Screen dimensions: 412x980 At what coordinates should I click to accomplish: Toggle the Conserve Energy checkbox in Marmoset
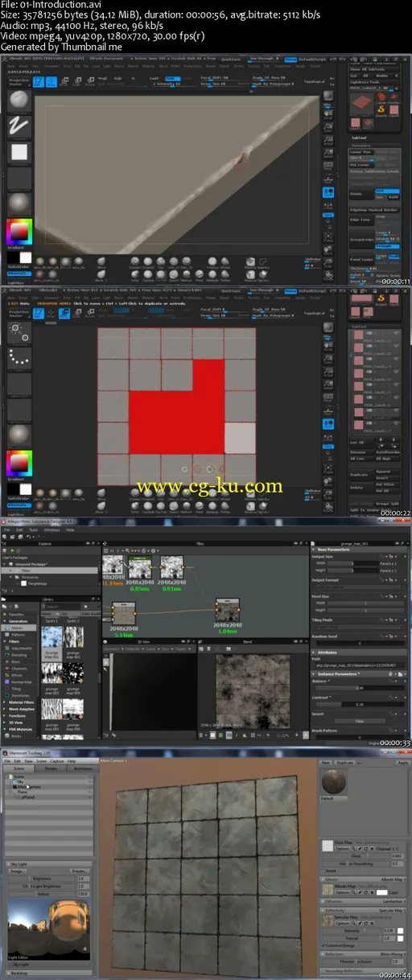pos(323,945)
